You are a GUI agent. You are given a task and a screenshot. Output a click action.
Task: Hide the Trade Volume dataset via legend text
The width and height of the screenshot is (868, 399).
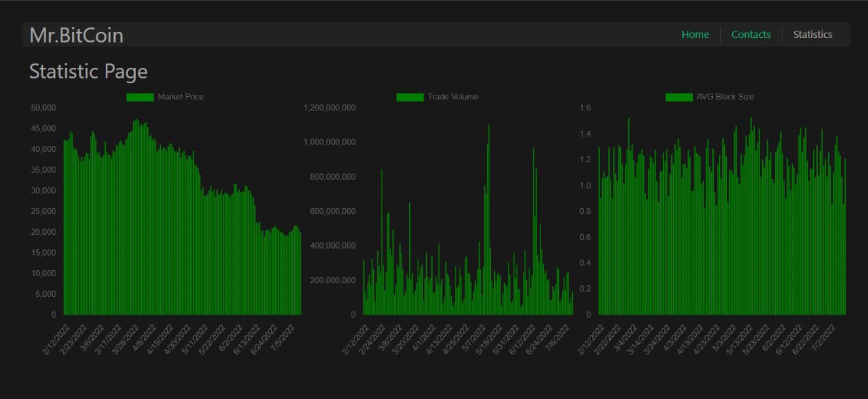[x=452, y=97]
